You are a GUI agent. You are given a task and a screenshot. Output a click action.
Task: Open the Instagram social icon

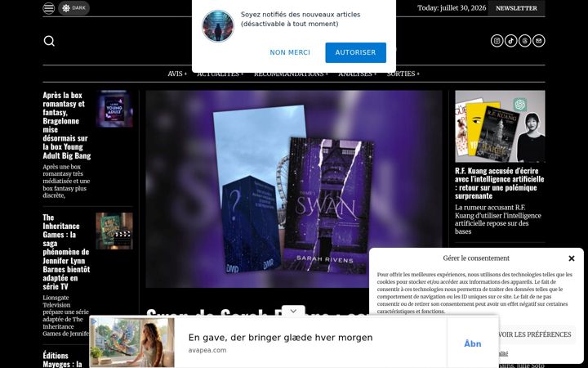[497, 41]
